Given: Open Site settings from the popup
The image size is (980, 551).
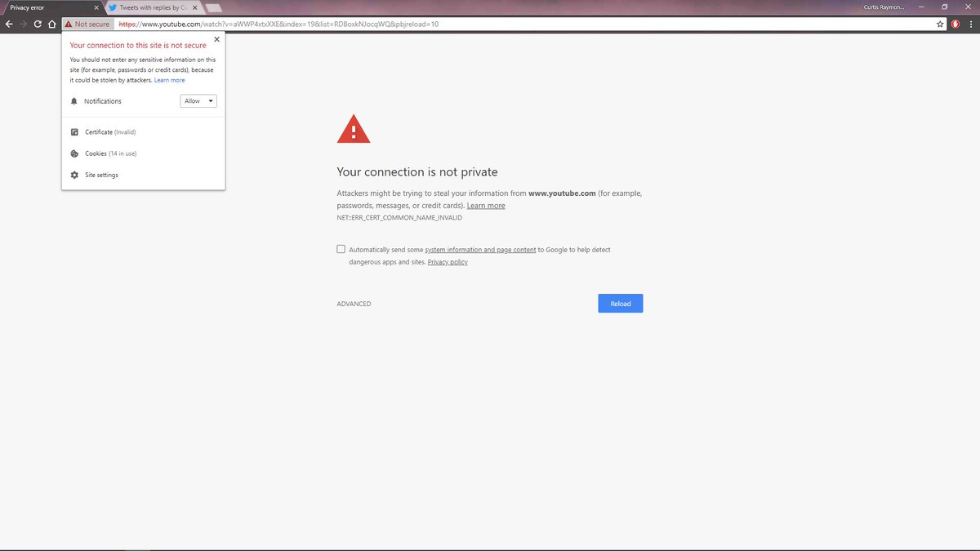Looking at the screenshot, I should (101, 175).
